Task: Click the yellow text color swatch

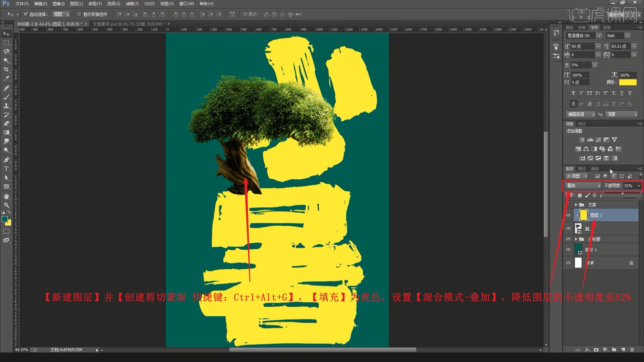Action: point(628,82)
